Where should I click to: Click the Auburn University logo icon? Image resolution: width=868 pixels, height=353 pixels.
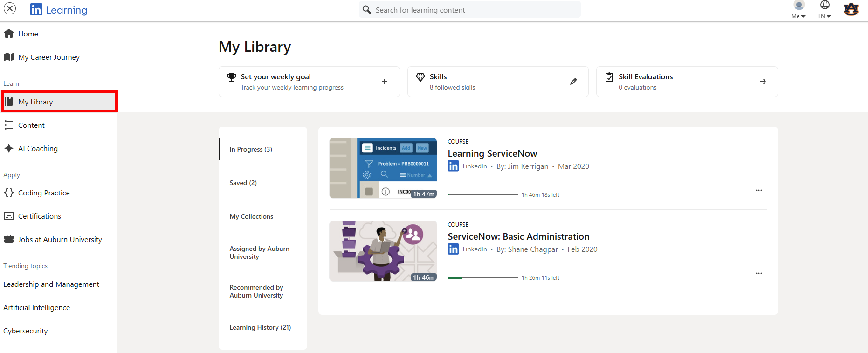point(851,9)
